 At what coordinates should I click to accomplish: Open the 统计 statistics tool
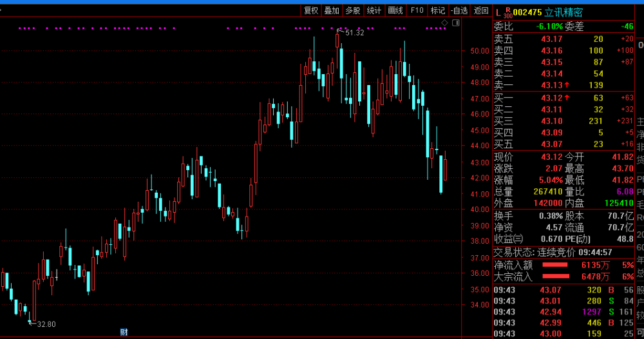tap(374, 11)
